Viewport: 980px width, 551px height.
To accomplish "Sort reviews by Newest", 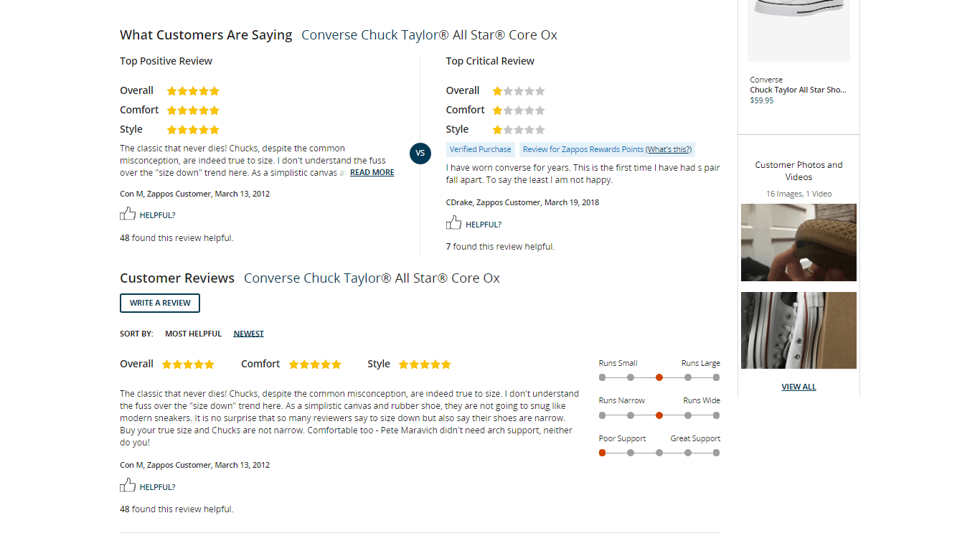I will pyautogui.click(x=248, y=334).
